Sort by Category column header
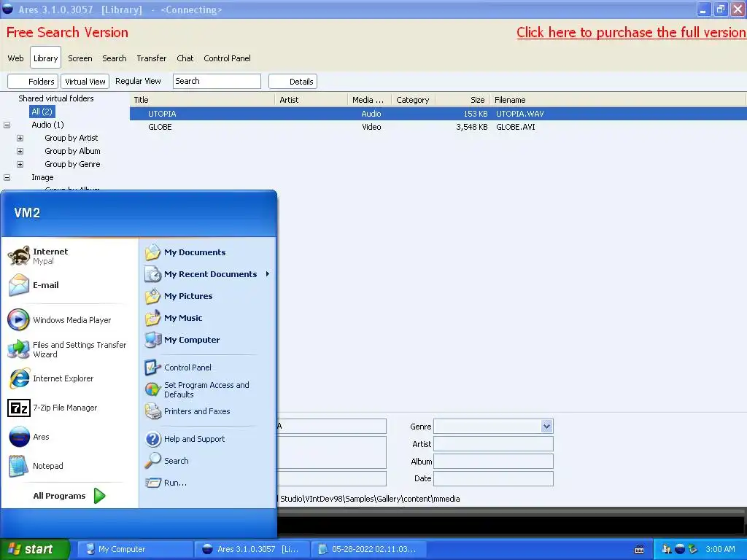The image size is (747, 560). click(x=413, y=100)
